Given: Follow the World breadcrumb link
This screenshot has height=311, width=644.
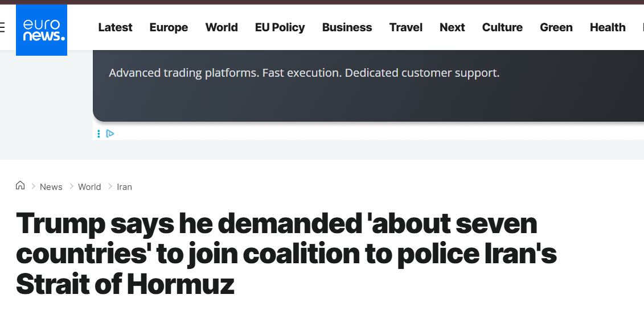Looking at the screenshot, I should tap(89, 187).
